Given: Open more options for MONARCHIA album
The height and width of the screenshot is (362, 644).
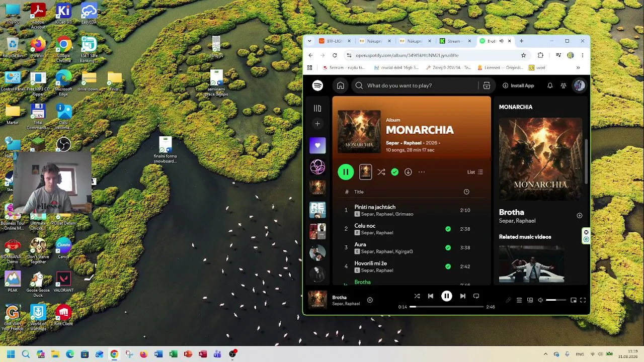Looking at the screenshot, I should 422,172.
